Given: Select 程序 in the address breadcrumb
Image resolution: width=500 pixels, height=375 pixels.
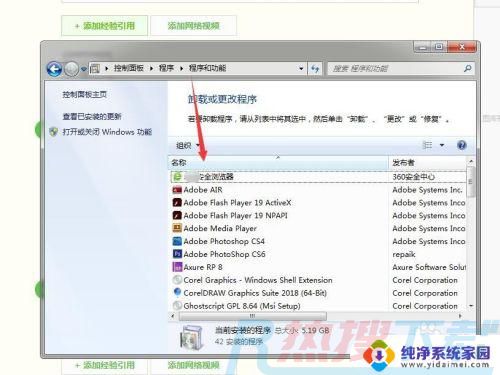Looking at the screenshot, I should point(166,68).
